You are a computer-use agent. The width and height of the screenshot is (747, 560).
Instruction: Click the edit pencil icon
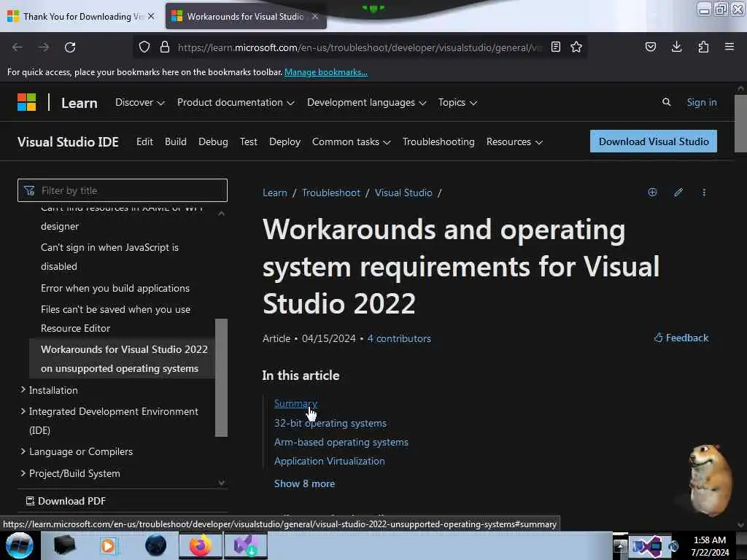[x=678, y=192]
